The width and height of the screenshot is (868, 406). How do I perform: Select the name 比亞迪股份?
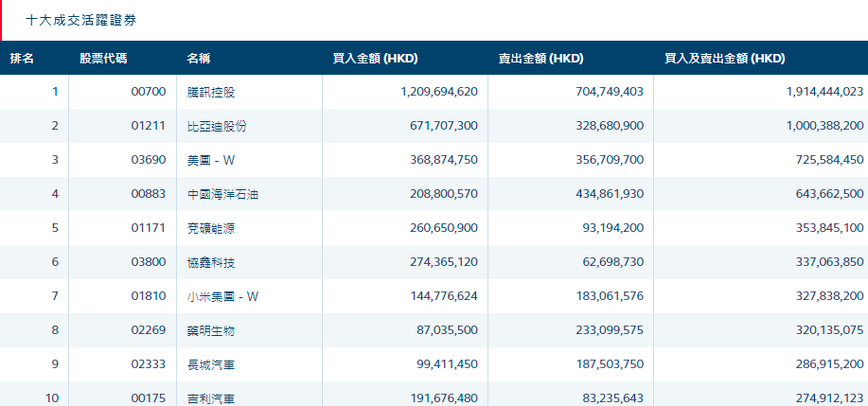tap(217, 126)
